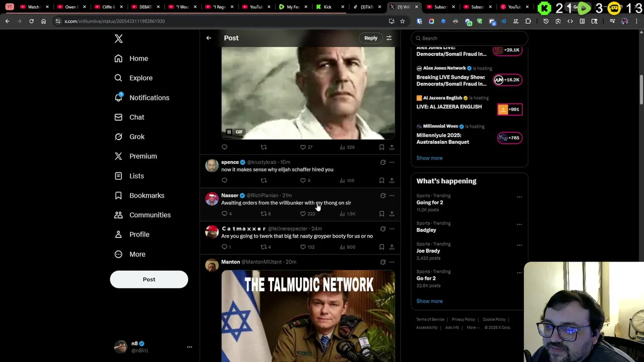Open more options on Nasser's comment
The height and width of the screenshot is (362, 644).
coord(392,196)
